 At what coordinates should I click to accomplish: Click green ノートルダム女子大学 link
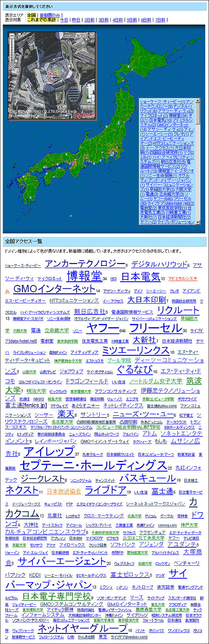156,381
